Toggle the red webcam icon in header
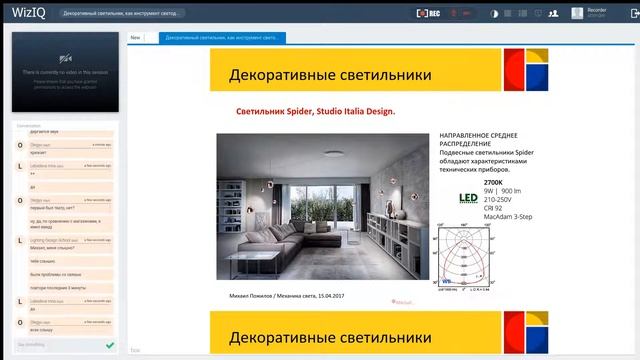This screenshot has height=360, width=640. (467, 13)
